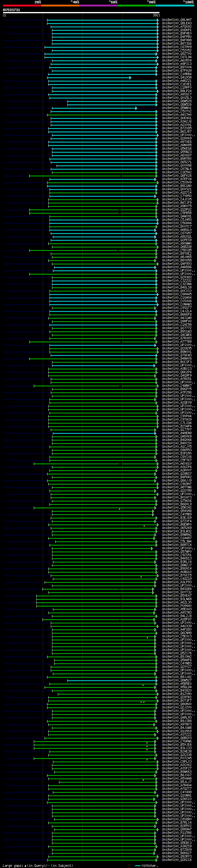The image size is (197, 868).
Task: Open hit UniRef100_Q0DKP1
Action: pos(177,30)
